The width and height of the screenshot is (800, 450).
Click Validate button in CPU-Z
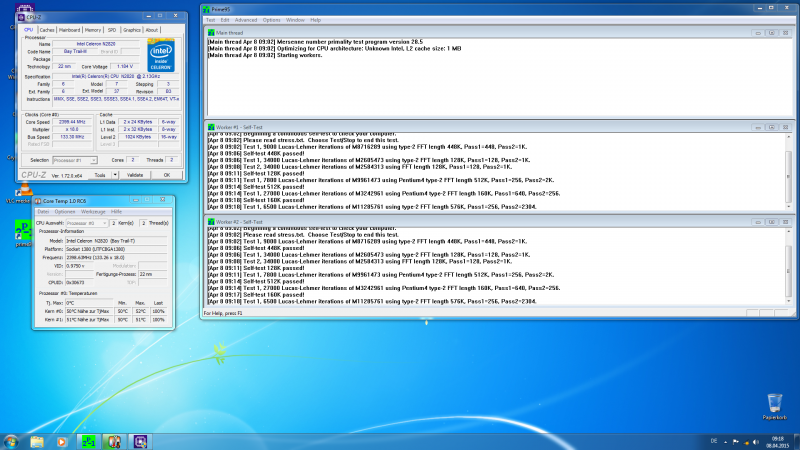click(135, 175)
